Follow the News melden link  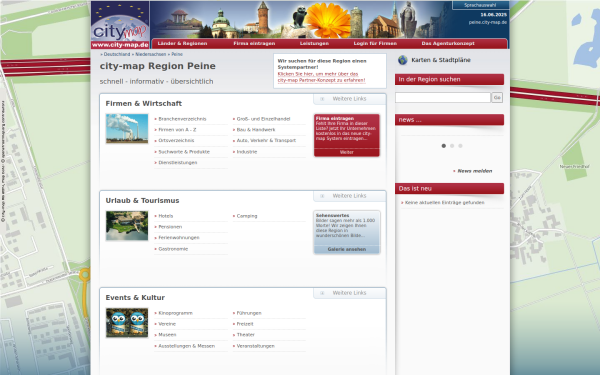point(475,171)
